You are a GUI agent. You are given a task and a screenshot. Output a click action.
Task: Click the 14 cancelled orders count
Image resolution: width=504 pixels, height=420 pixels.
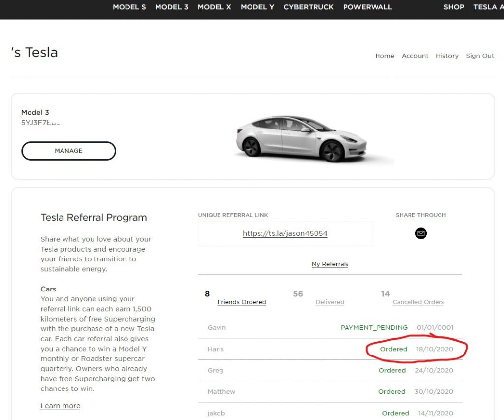click(x=385, y=294)
